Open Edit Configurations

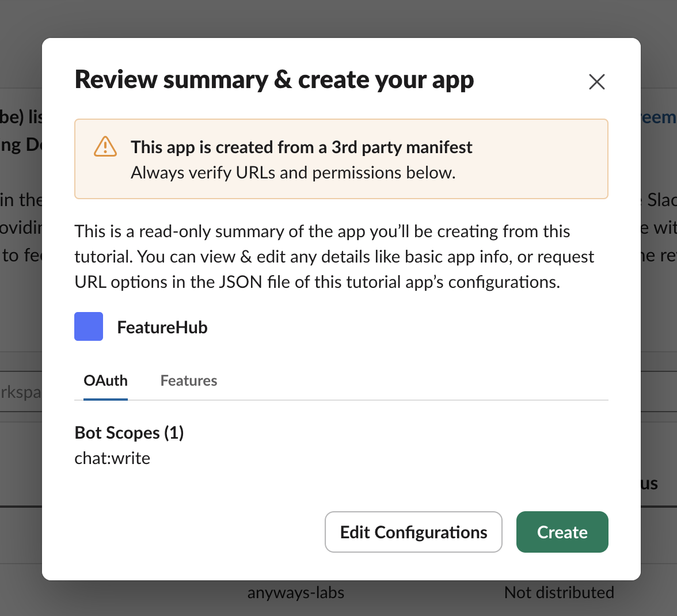413,532
